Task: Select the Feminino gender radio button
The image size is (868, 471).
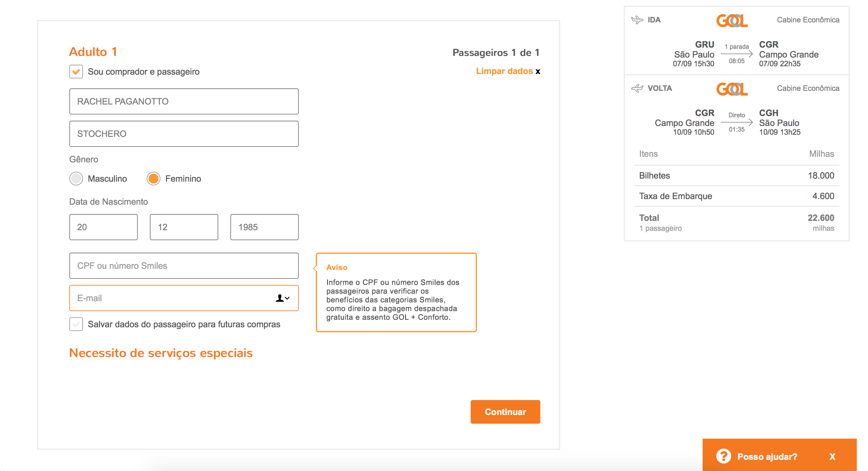Action: [x=154, y=179]
